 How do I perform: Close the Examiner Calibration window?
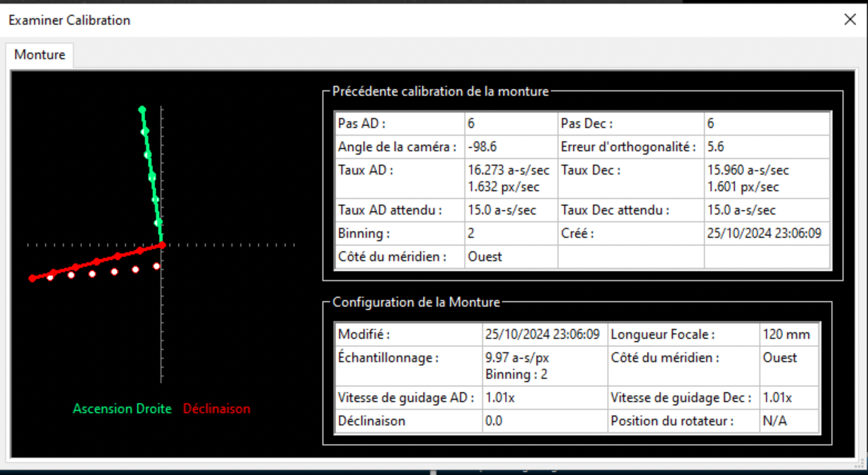[850, 19]
